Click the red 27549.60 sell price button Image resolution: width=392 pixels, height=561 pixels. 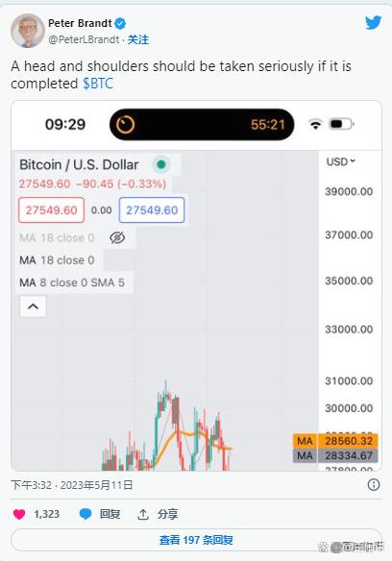pyautogui.click(x=52, y=210)
